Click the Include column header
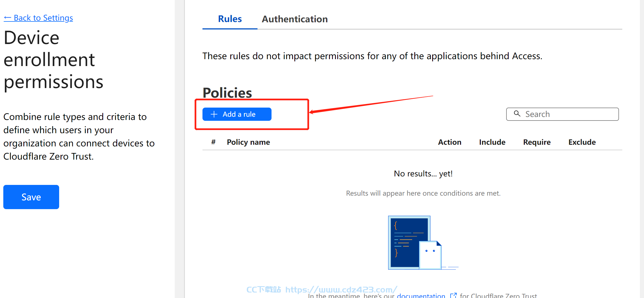The width and height of the screenshot is (644, 298). (x=492, y=142)
